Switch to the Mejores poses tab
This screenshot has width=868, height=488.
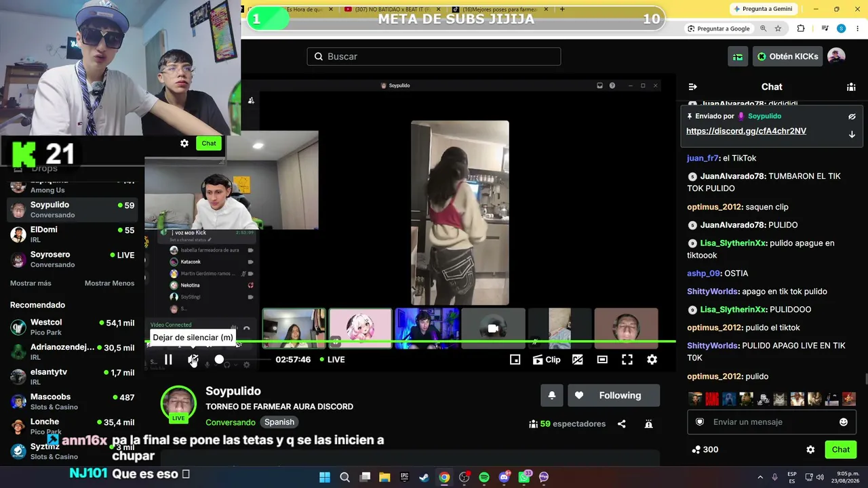(x=500, y=9)
